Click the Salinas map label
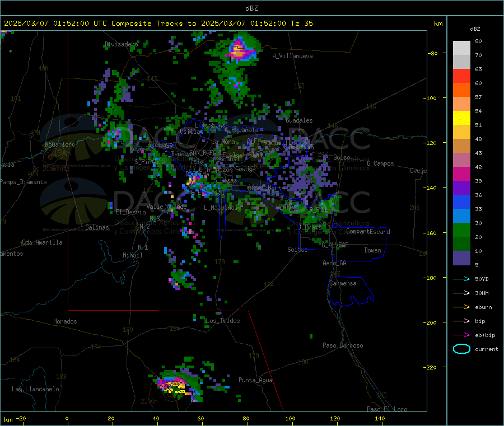The image size is (504, 426). point(97,227)
